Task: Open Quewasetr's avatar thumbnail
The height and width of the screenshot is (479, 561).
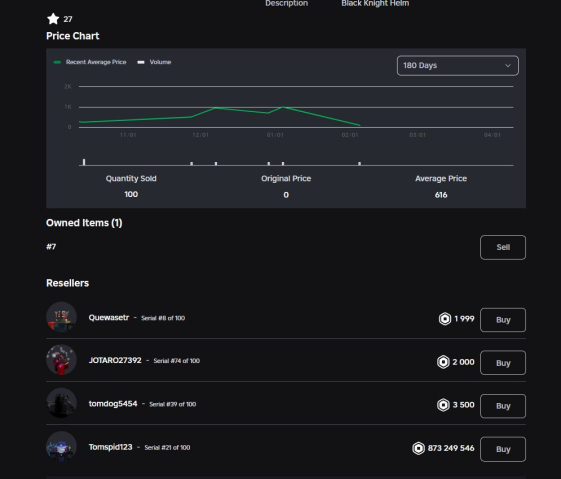Action: click(x=61, y=317)
